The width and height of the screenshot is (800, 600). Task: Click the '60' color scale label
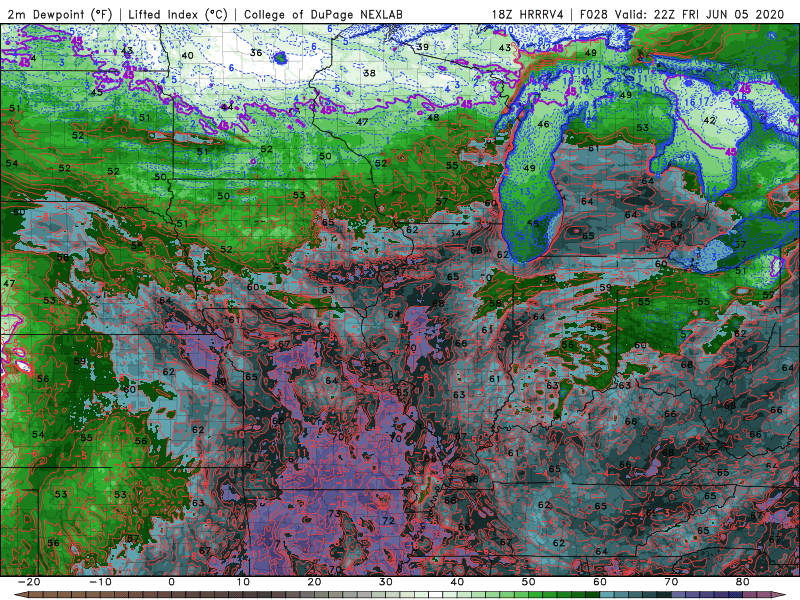click(600, 582)
